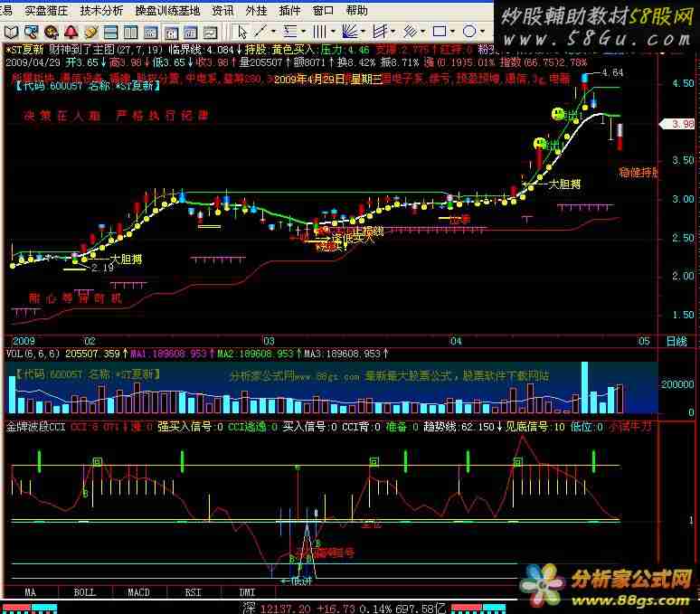The height and width of the screenshot is (614, 700).
Task: Expand the horizontal lines tool dropdown arrow
Action: click(304, 32)
